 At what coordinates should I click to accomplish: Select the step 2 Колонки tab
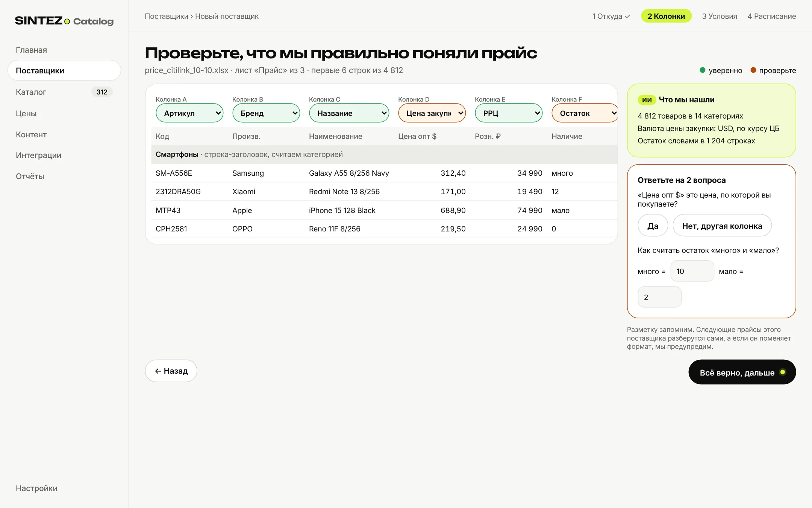666,16
